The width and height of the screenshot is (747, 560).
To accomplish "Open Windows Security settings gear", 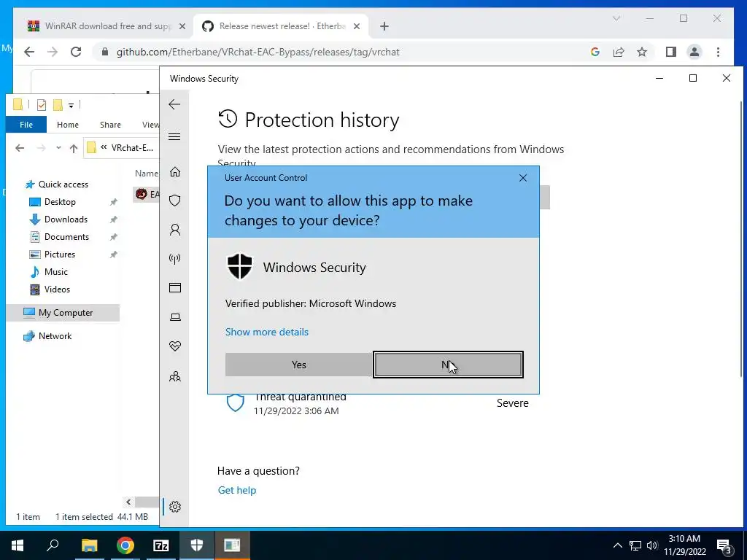I will [175, 507].
